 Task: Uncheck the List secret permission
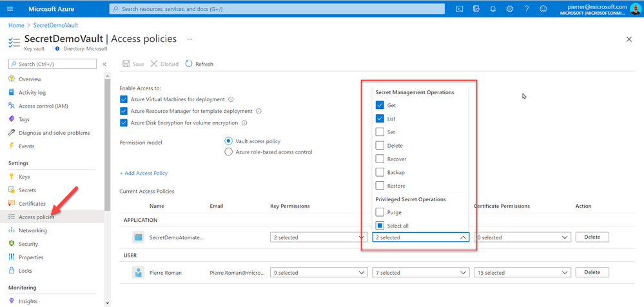click(380, 119)
